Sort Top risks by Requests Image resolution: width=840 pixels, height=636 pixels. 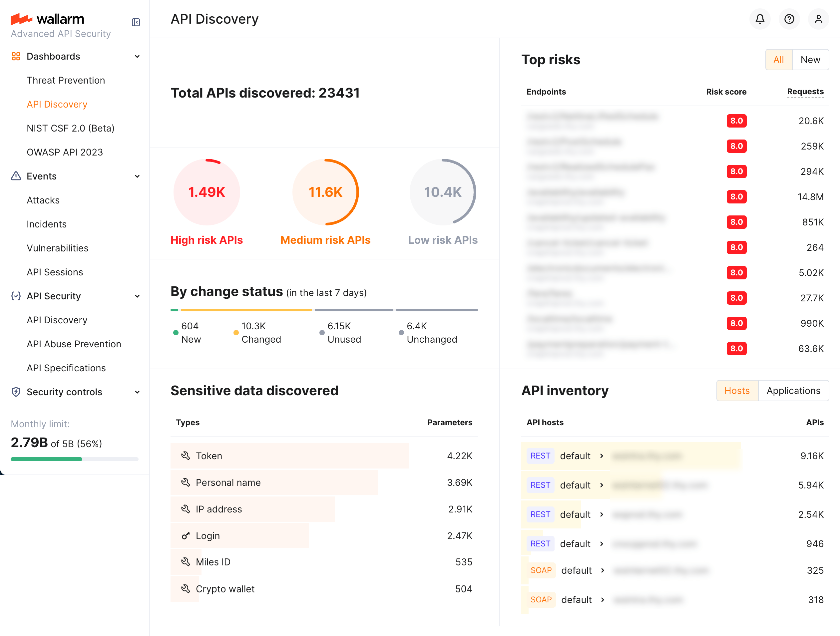(805, 92)
